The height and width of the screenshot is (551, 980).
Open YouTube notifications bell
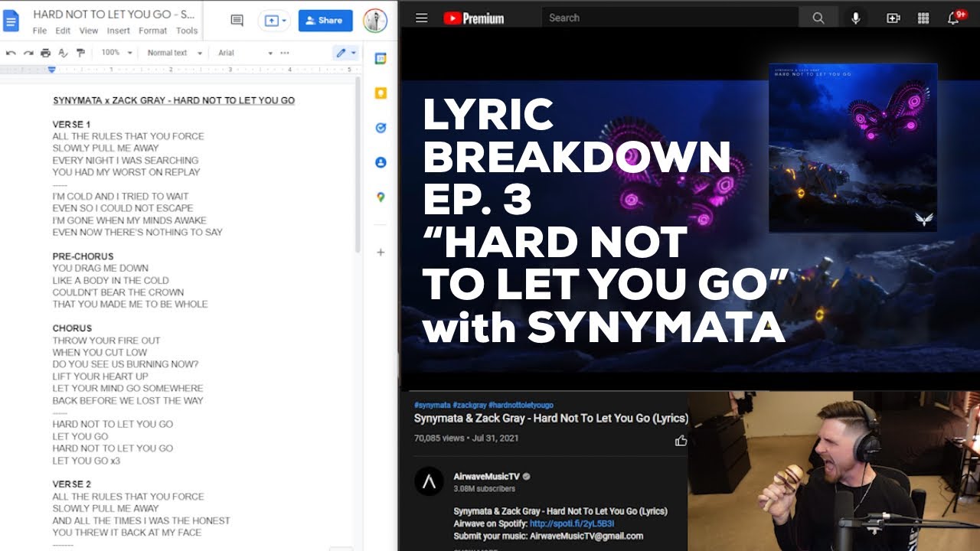point(954,18)
